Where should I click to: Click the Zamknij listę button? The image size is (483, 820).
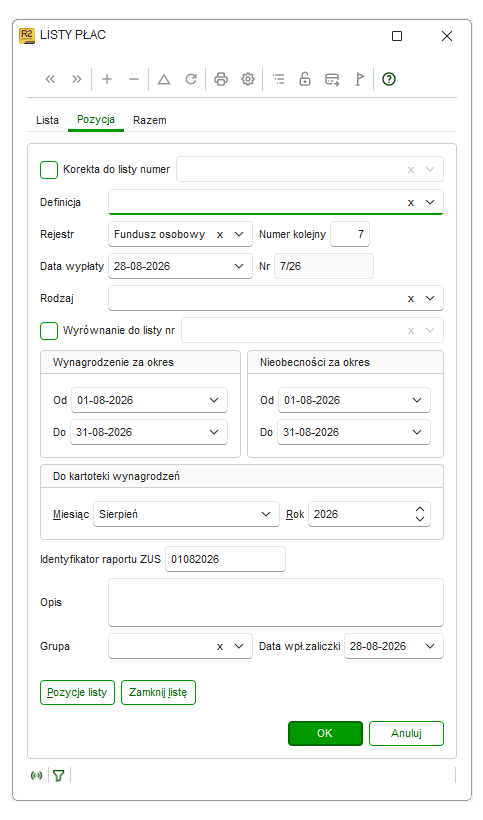[x=158, y=692]
